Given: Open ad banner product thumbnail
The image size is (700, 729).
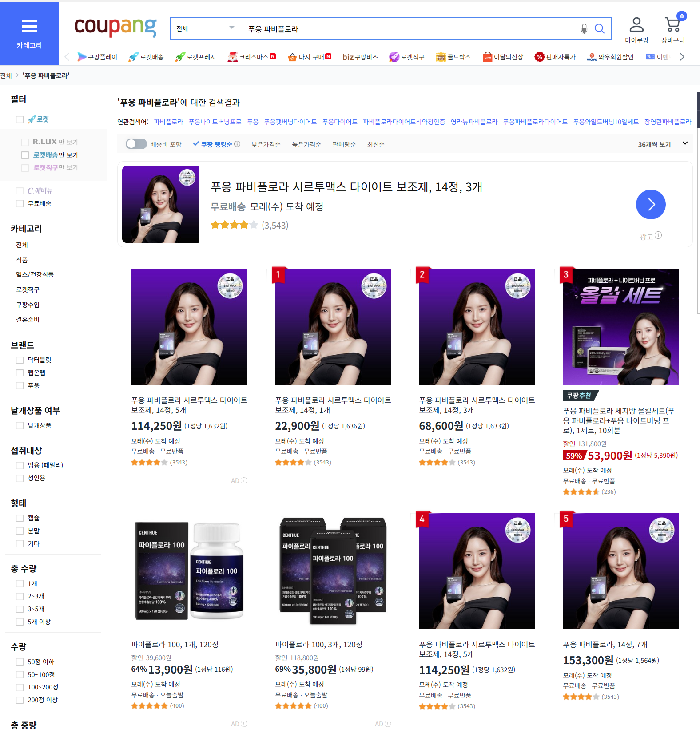Looking at the screenshot, I should (160, 204).
